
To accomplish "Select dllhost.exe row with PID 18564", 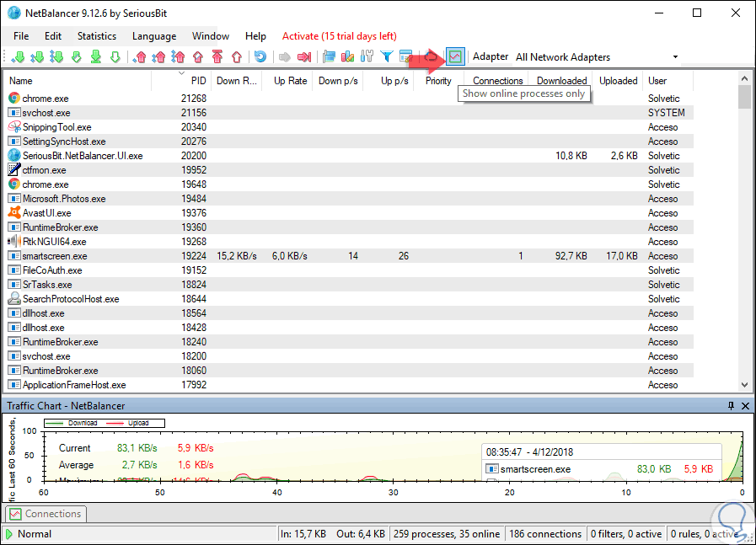I will (x=350, y=313).
